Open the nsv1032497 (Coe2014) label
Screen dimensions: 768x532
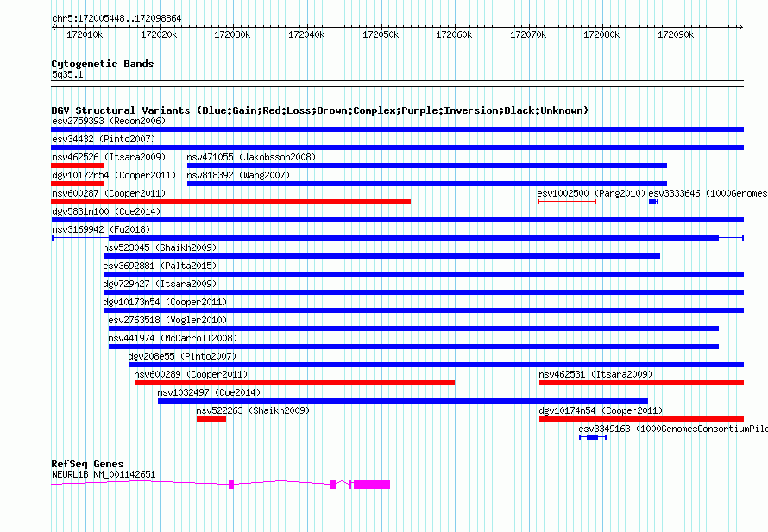[x=209, y=392]
